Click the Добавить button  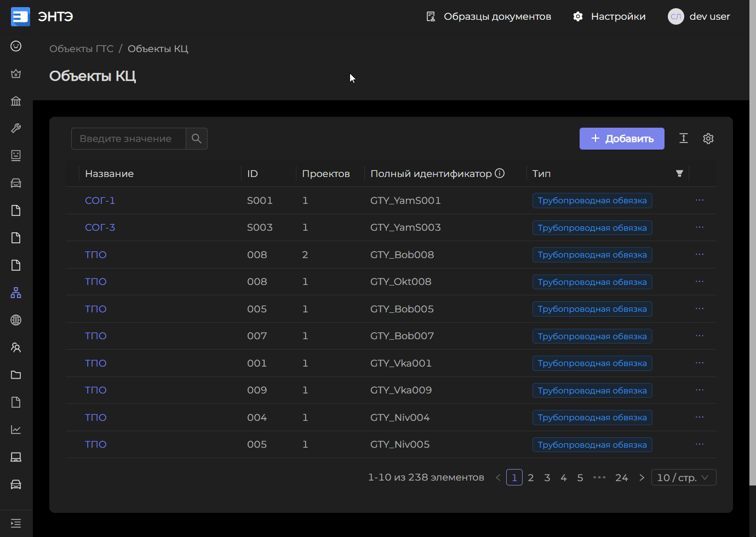[622, 138]
